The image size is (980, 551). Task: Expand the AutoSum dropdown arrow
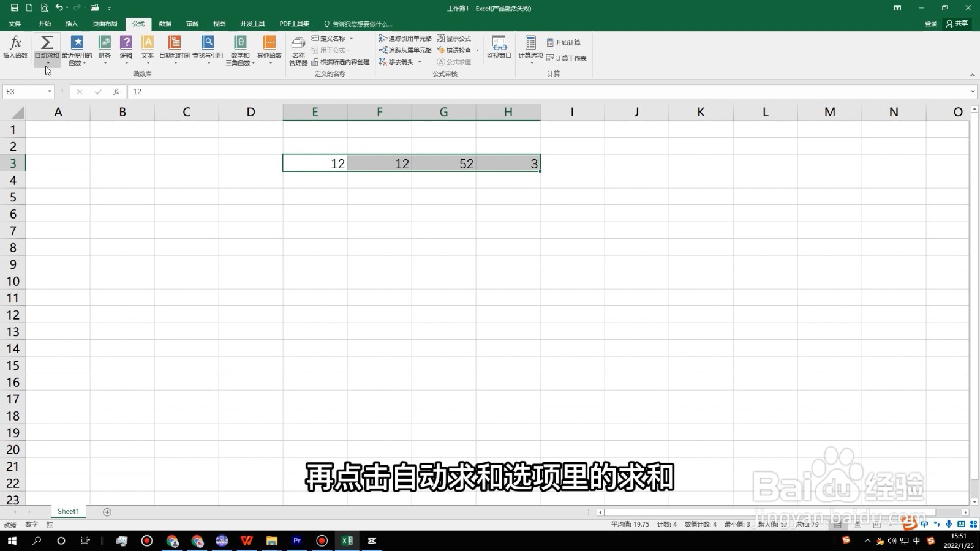47,63
